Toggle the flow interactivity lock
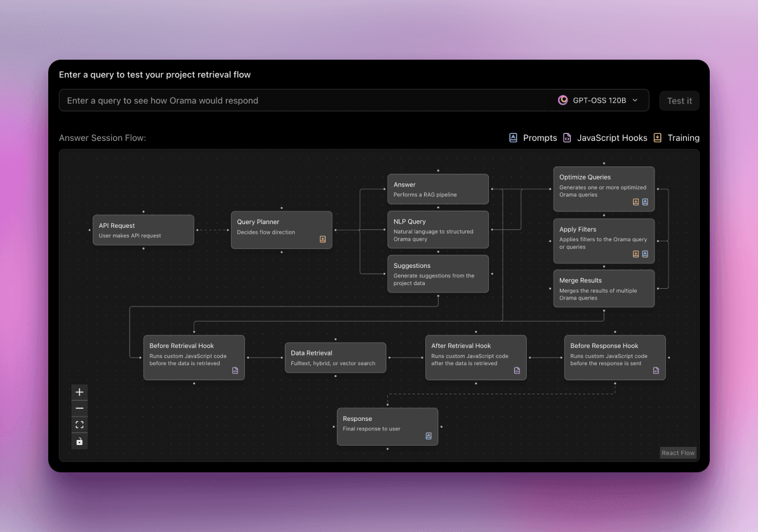The height and width of the screenshot is (532, 758). [79, 441]
